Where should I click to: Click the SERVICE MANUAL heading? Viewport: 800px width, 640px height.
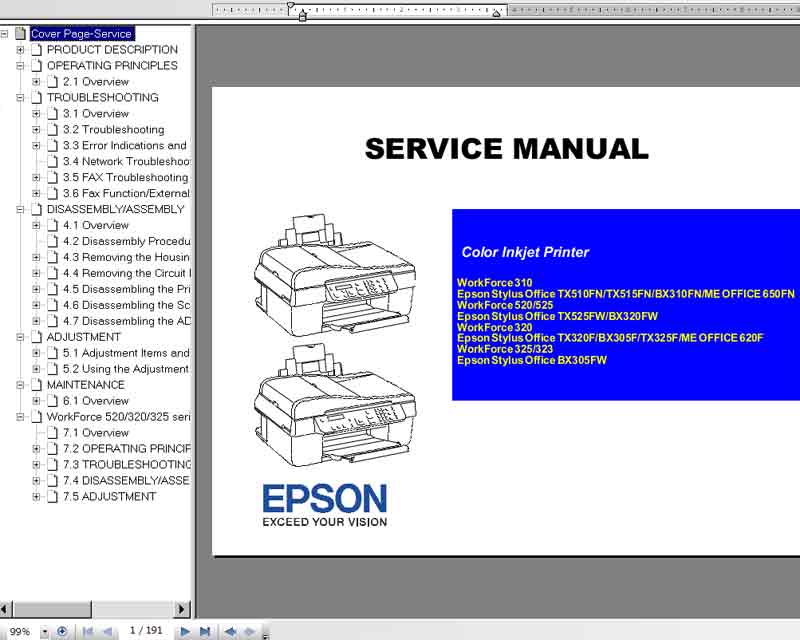tap(507, 149)
